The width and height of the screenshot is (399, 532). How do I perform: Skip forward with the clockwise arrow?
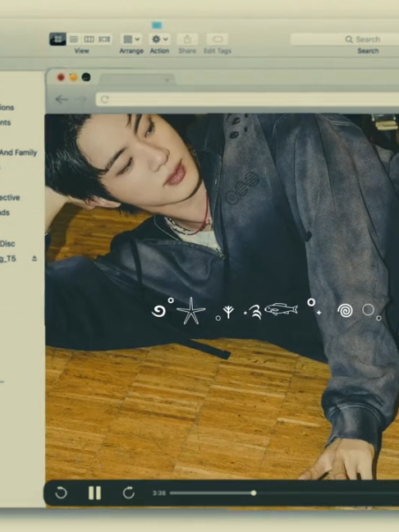(129, 493)
